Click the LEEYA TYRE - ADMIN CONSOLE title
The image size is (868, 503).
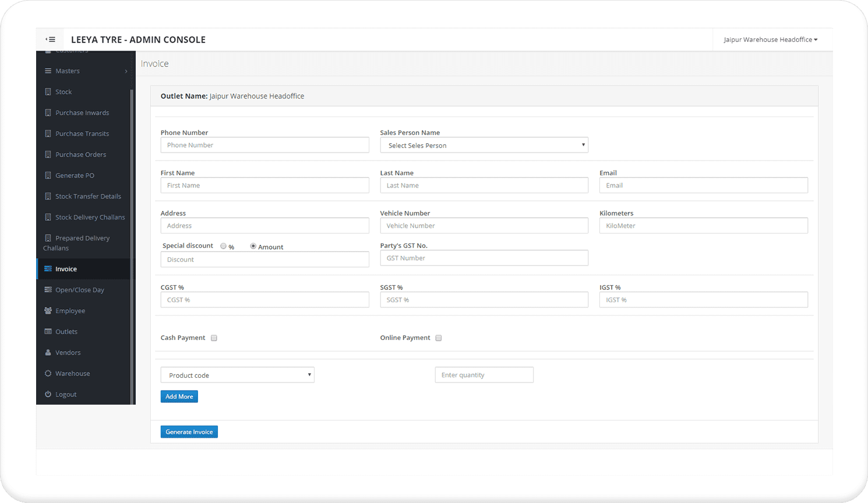[x=138, y=40]
